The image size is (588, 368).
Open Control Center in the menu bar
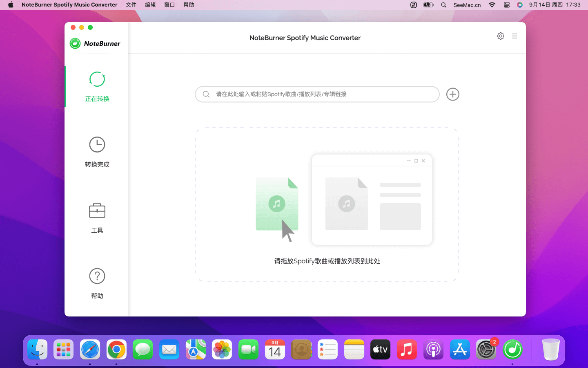(x=507, y=5)
